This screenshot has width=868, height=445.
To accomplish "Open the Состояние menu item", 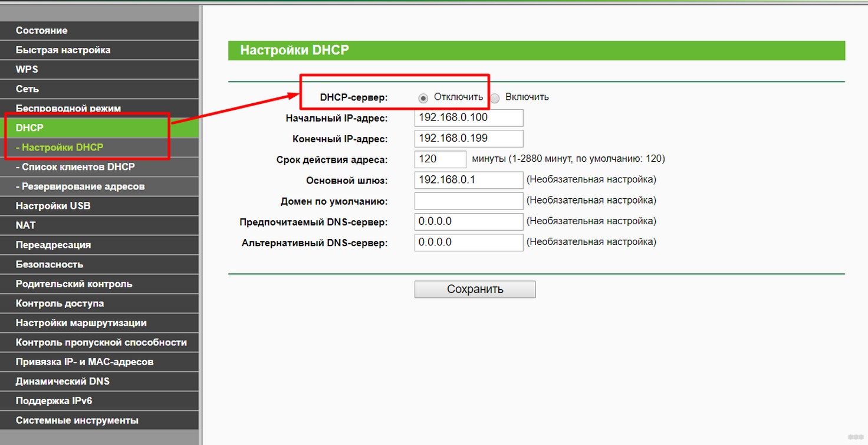I will click(x=99, y=31).
